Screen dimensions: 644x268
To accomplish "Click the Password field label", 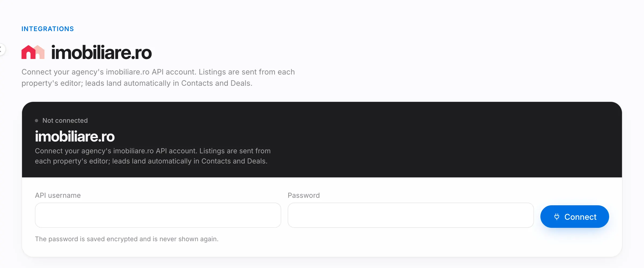I will [304, 195].
